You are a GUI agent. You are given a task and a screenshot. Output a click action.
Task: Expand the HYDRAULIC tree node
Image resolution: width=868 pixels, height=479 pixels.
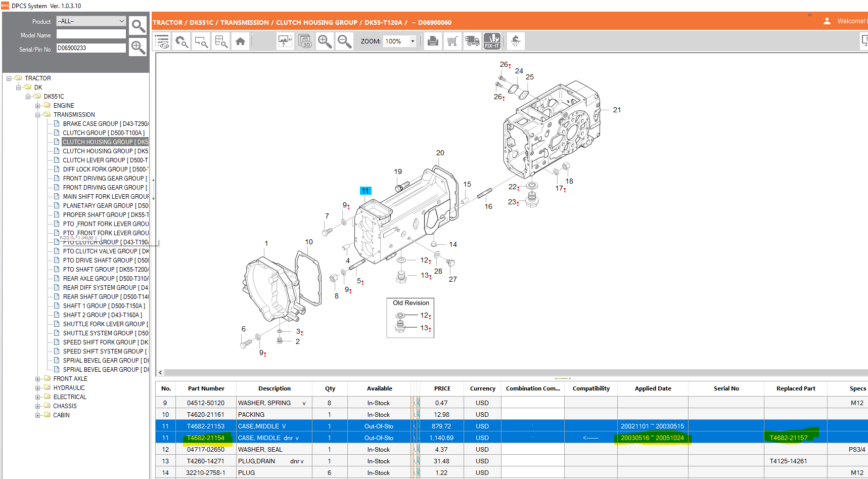pos(38,388)
